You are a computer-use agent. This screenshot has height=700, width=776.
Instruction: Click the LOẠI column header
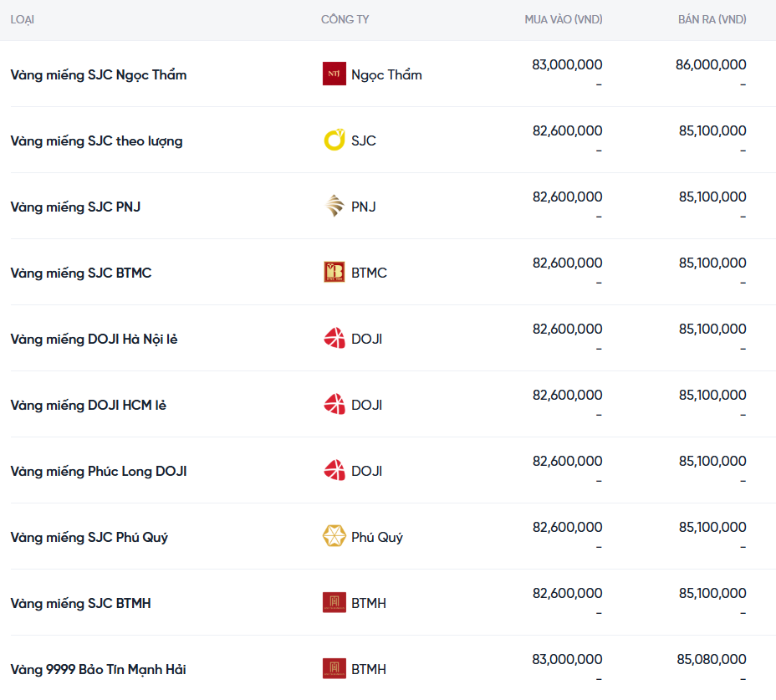23,20
